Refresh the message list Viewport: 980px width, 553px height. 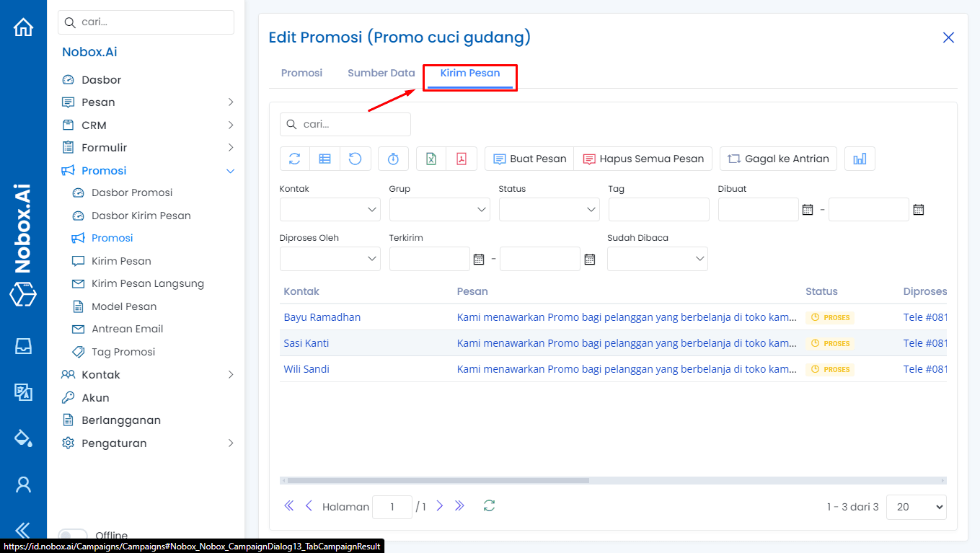coord(294,159)
